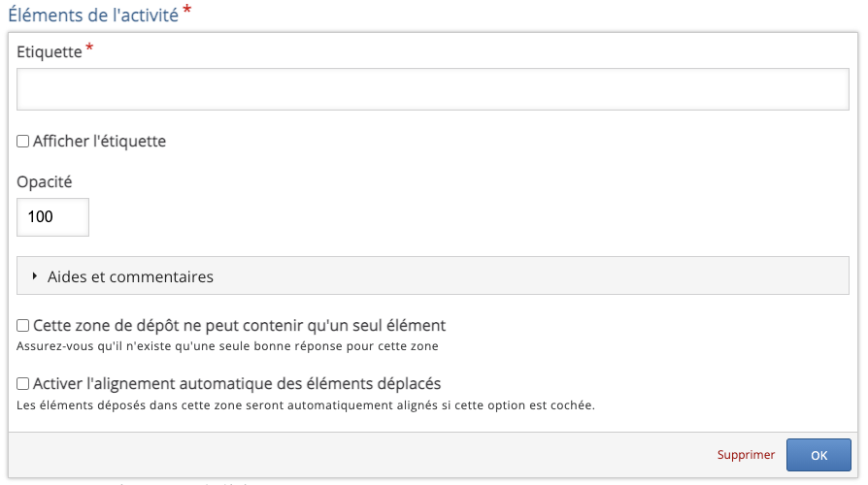Click the "Etiquette" field label
Viewport: 868px width, 485px height.
50,52
